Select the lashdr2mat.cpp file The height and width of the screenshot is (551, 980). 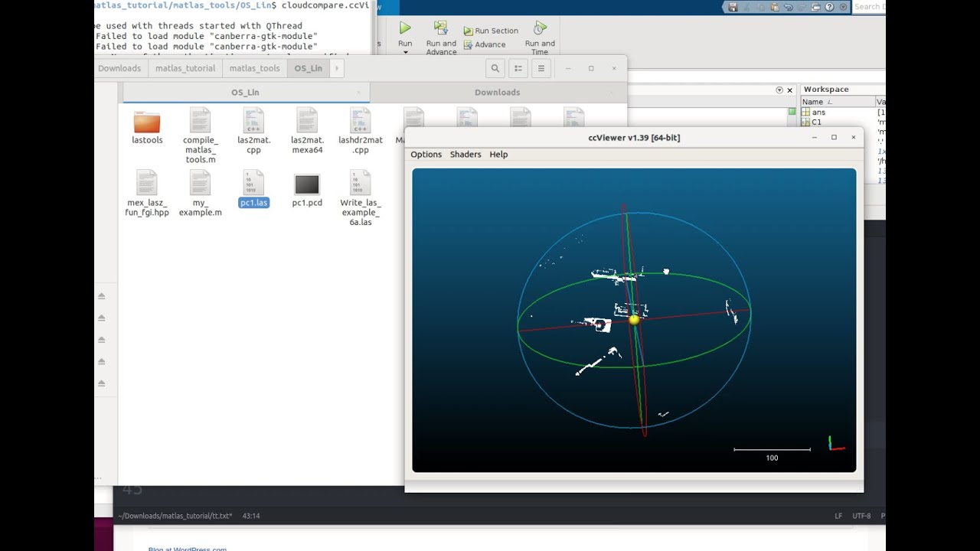[361, 131]
